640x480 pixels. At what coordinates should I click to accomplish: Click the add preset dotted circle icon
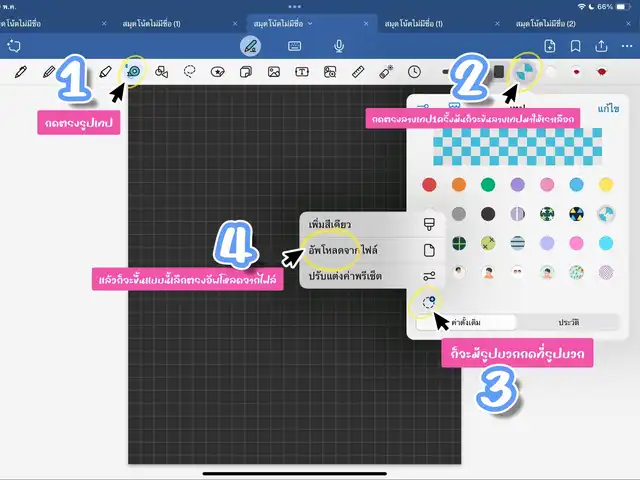(429, 301)
